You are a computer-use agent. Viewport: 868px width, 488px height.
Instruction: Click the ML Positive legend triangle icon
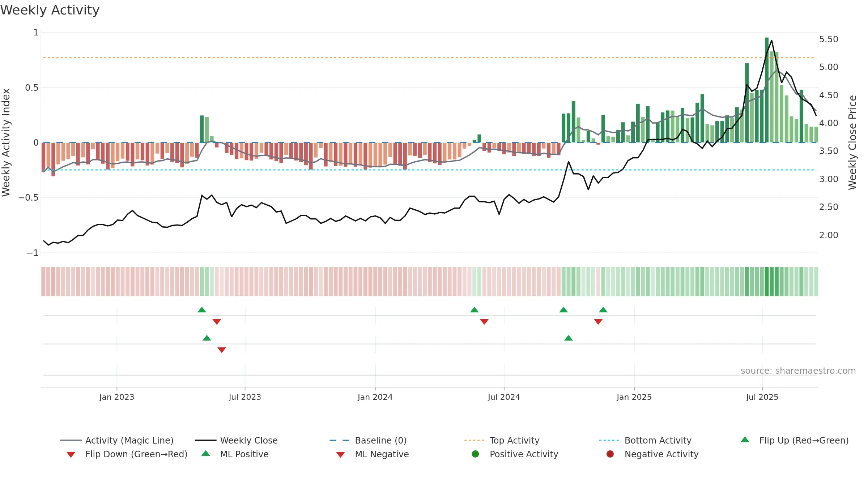(205, 453)
